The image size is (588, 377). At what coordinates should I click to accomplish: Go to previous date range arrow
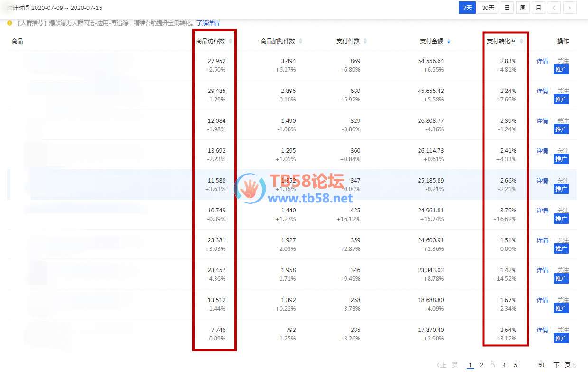pos(554,8)
